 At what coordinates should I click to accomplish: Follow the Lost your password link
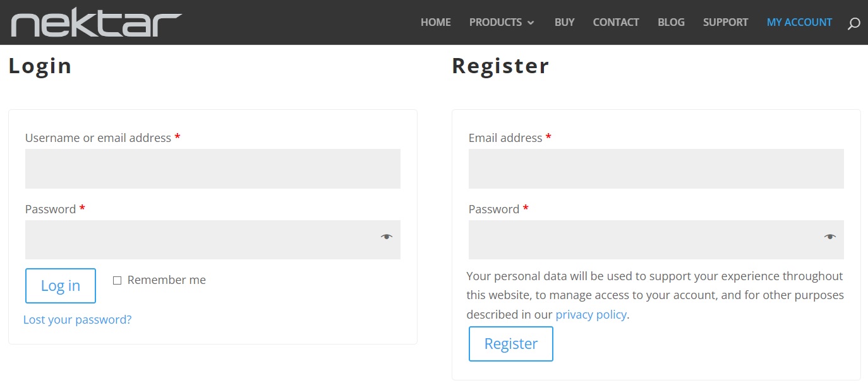[x=77, y=320]
